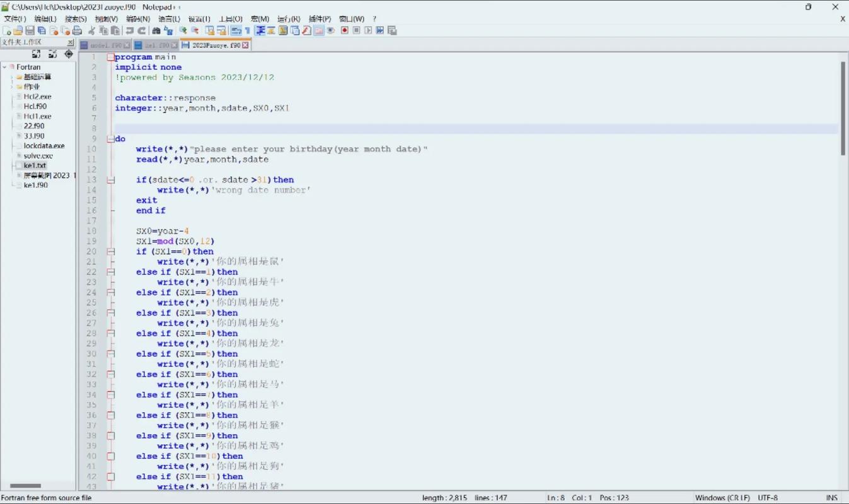The height and width of the screenshot is (504, 849).
Task: Open the 运行(R) menu
Action: [x=289, y=19]
